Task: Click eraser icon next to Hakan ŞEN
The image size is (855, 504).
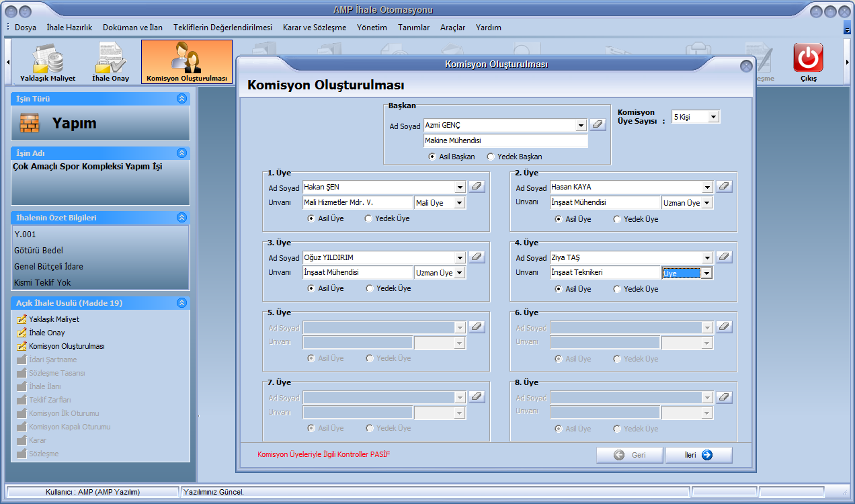Action: tap(476, 187)
